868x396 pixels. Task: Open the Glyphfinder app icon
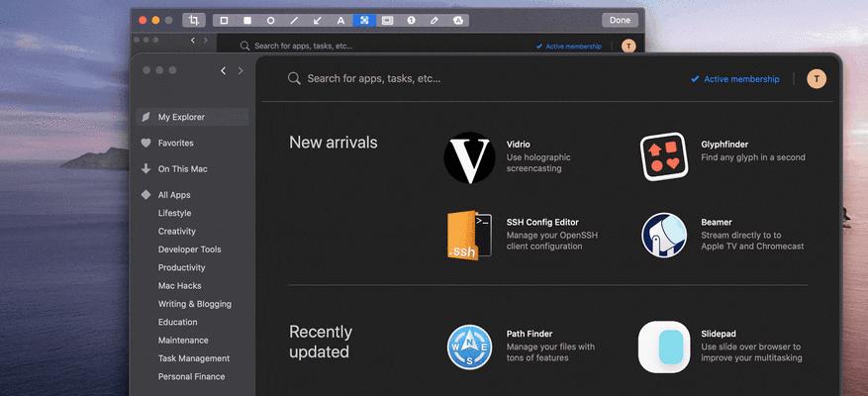664,156
